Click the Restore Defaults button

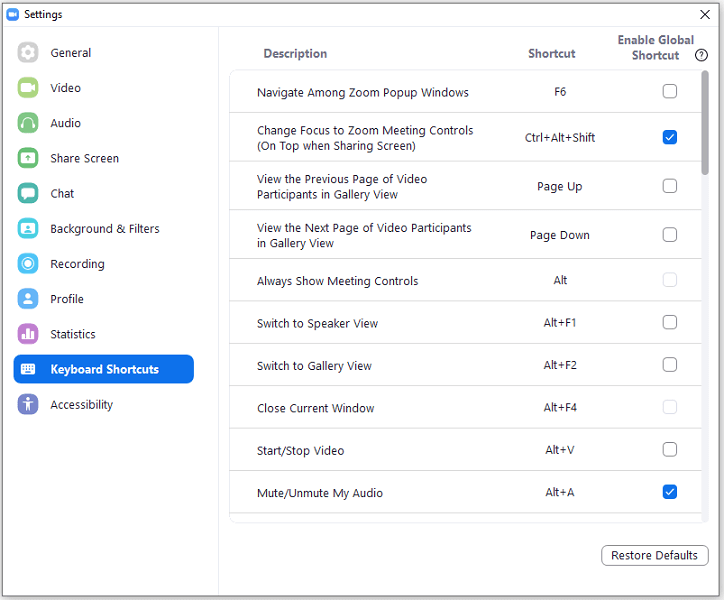pyautogui.click(x=654, y=555)
